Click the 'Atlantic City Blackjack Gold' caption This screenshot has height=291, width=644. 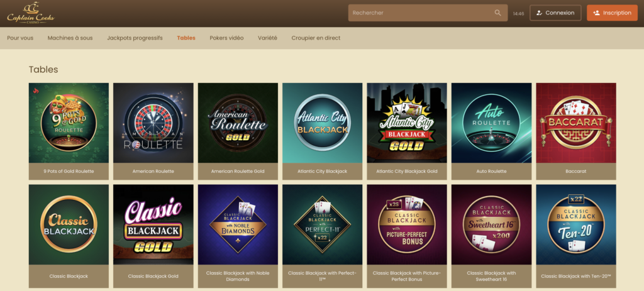[407, 171]
